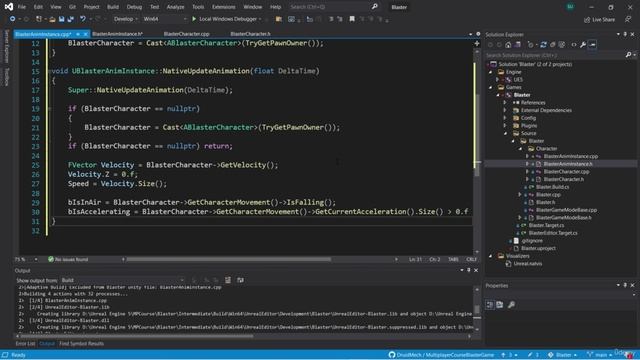Collapse the Character folder
Screen dimensions: 640x360
[520, 149]
